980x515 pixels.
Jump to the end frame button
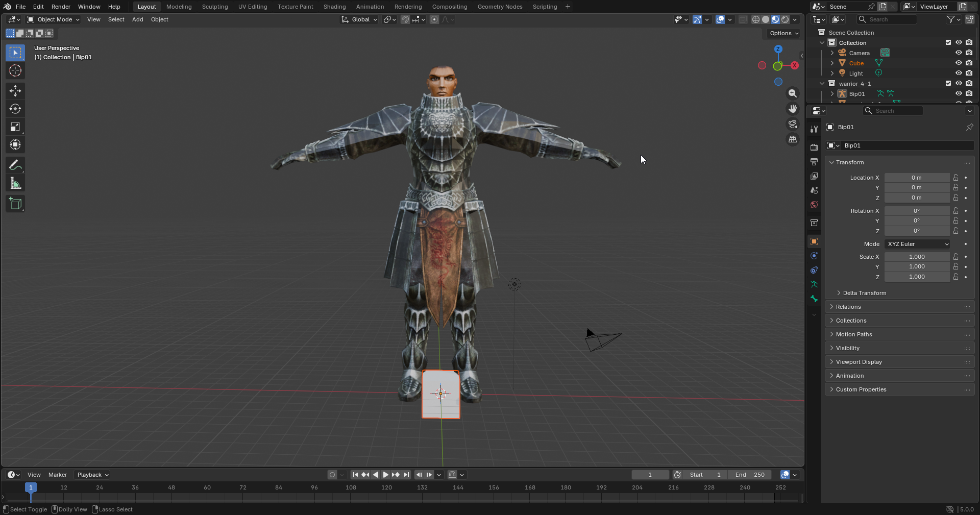coord(406,475)
